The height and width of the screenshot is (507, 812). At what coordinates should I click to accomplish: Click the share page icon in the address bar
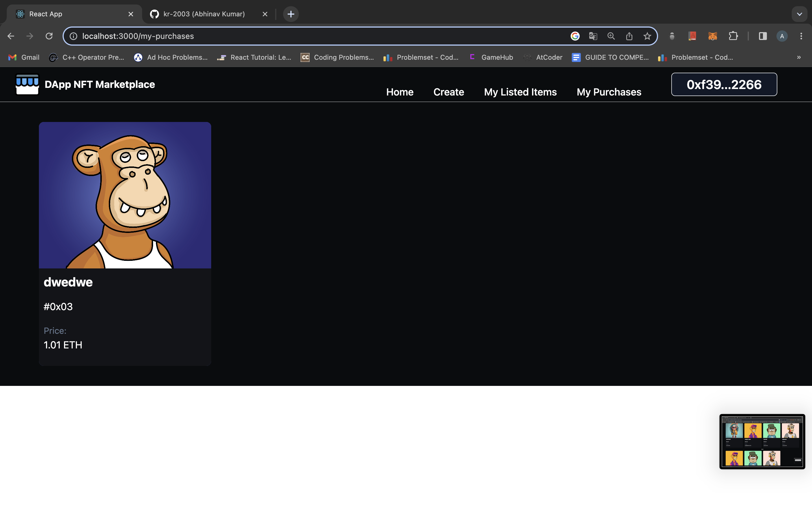(629, 36)
